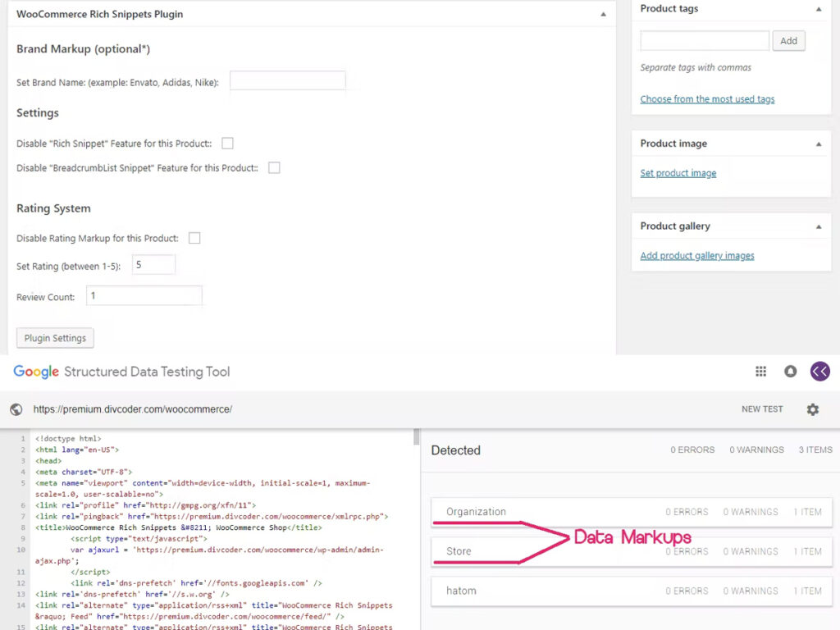Click the Detected heading
This screenshot has height=630, width=840.
pos(456,450)
